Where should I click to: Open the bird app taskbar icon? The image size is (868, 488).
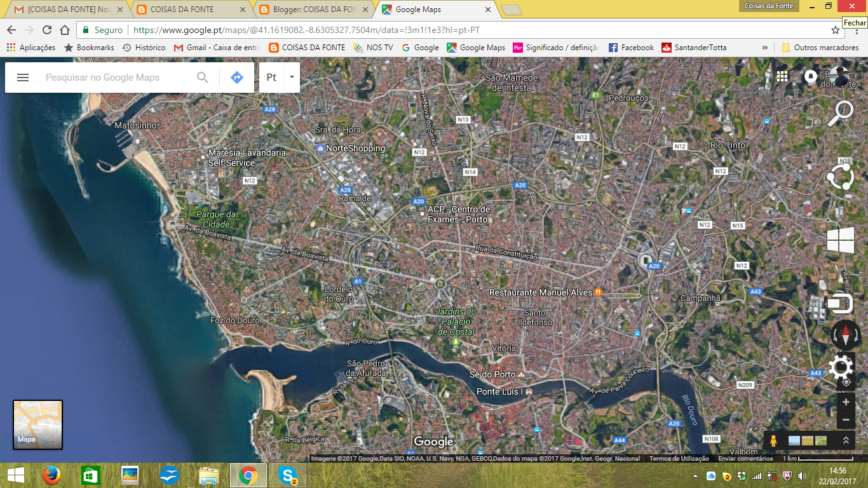click(x=170, y=475)
